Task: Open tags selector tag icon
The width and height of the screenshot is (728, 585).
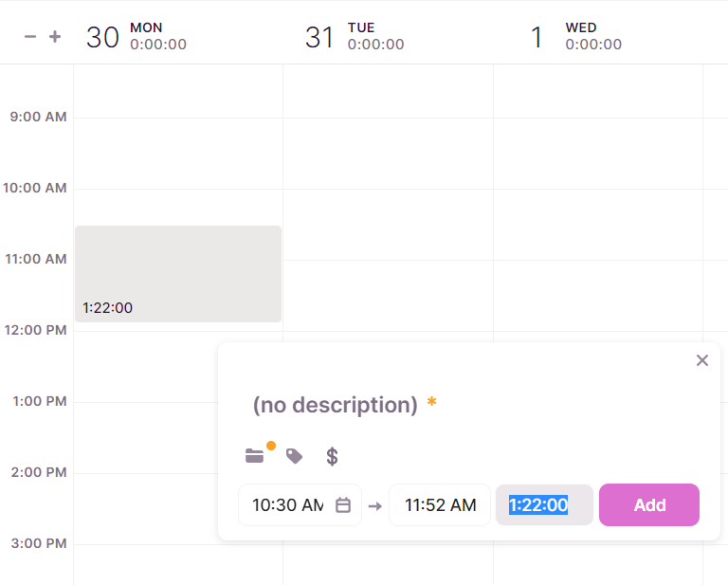Action: point(294,456)
